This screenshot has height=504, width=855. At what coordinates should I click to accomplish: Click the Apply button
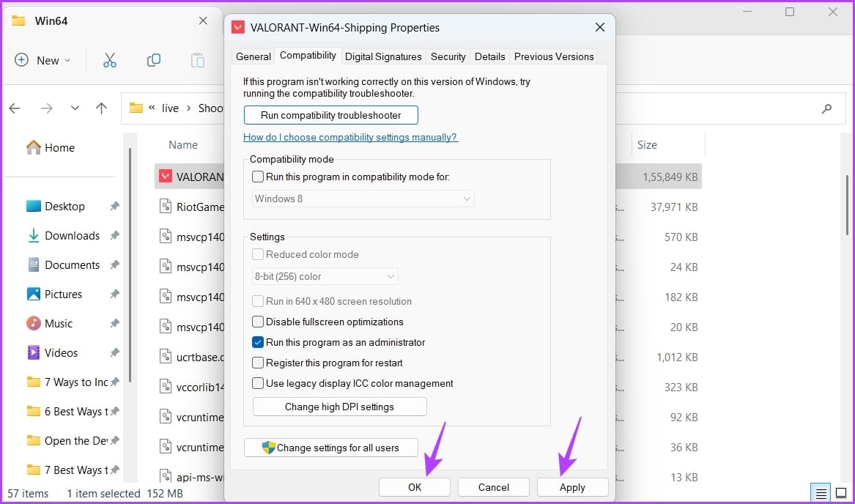pos(572,487)
